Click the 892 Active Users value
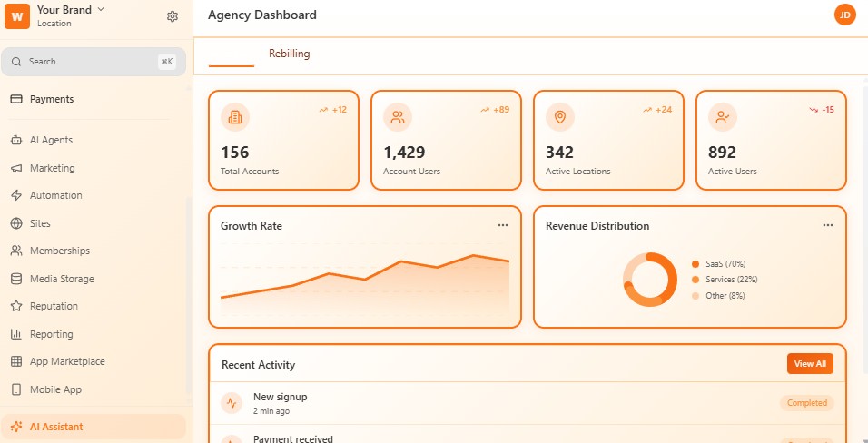 723,153
